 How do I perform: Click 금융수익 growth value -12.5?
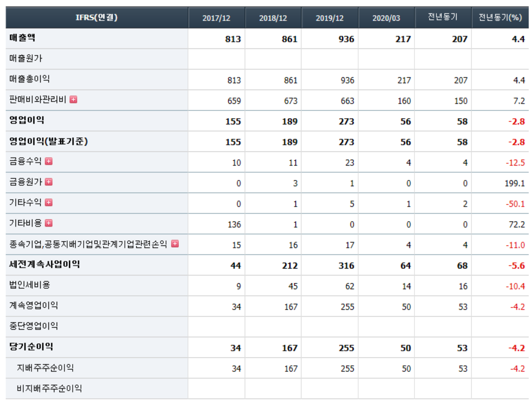516,162
